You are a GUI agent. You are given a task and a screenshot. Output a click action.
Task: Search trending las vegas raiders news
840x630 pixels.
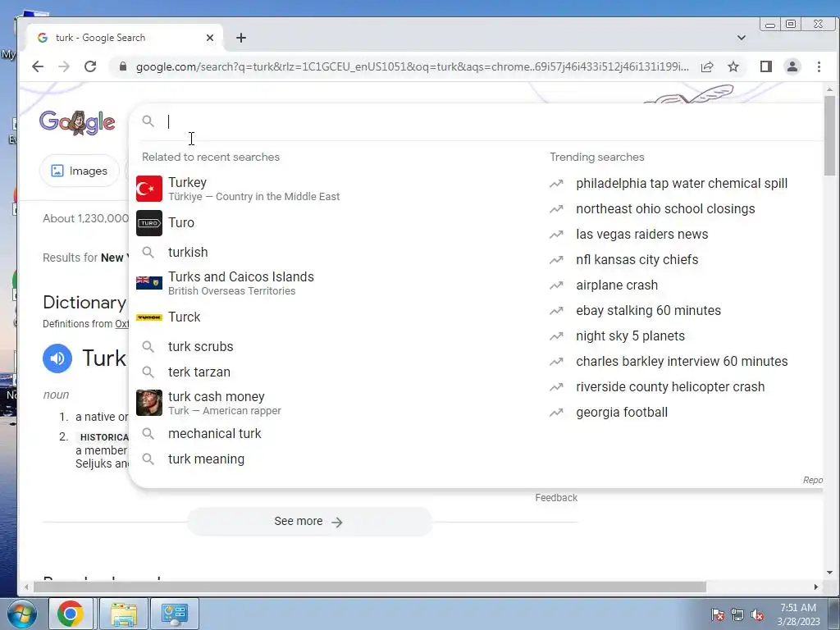(x=641, y=234)
